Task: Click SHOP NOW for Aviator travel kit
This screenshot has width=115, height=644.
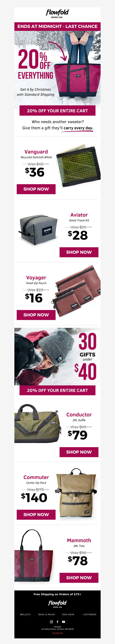Action: click(79, 252)
